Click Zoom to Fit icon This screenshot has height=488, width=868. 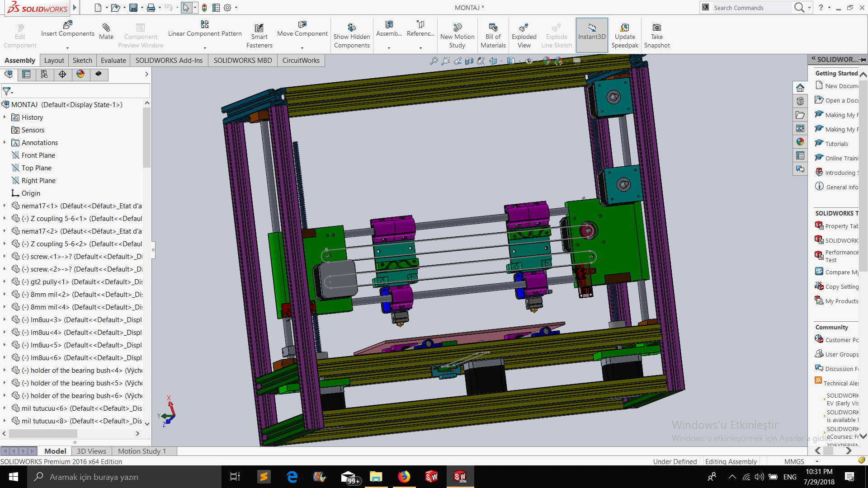coord(434,61)
